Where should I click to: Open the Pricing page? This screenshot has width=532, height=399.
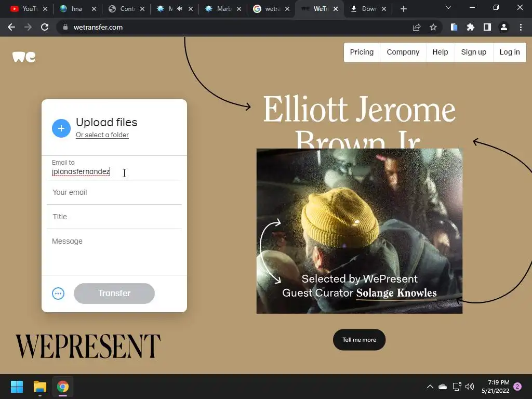[x=362, y=52]
